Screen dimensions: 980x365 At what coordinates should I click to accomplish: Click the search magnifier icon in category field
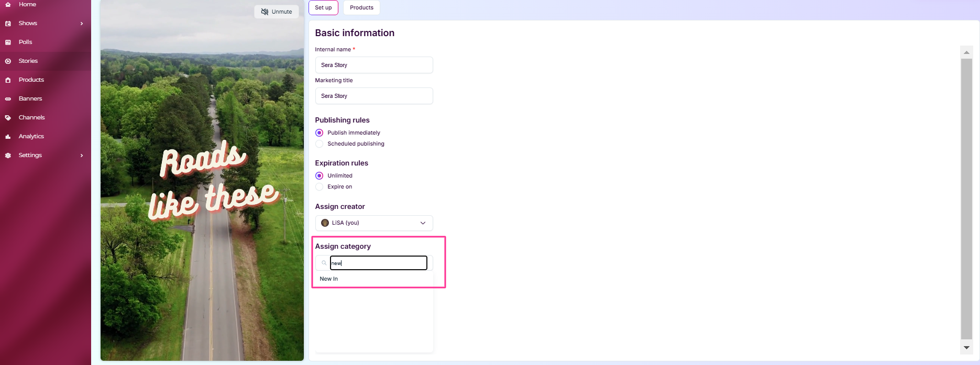pyautogui.click(x=324, y=263)
